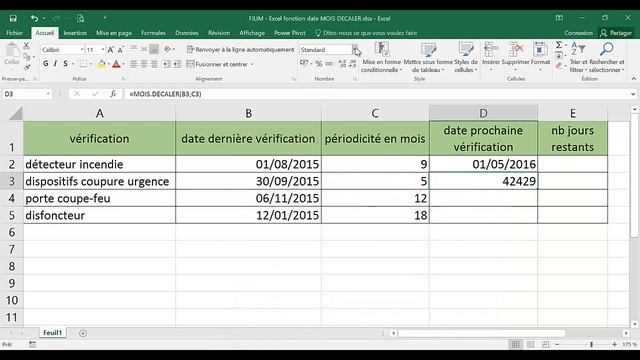
Task: Click Insérer cells button
Action: [491, 56]
